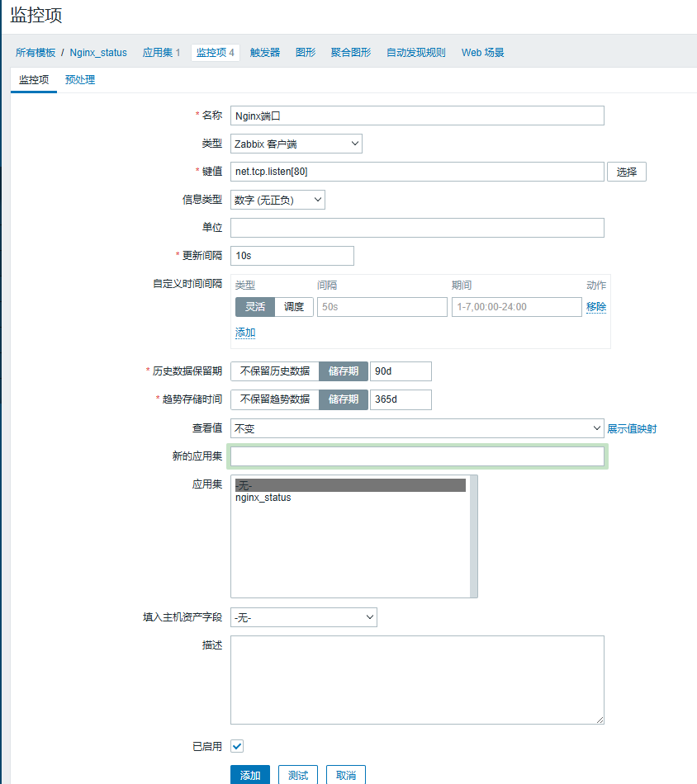Open the 所有模板 breadcrumb link
The width and height of the screenshot is (697, 784).
pos(35,53)
